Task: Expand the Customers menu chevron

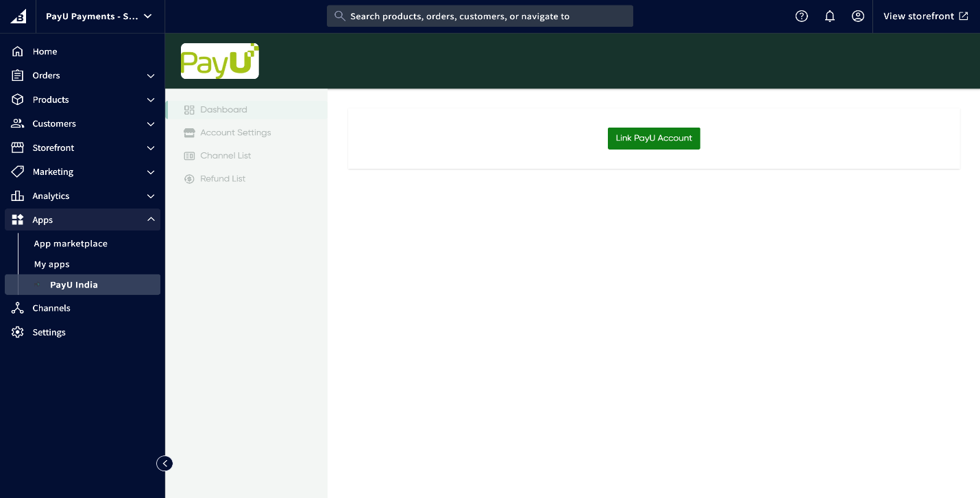Action: pos(151,123)
